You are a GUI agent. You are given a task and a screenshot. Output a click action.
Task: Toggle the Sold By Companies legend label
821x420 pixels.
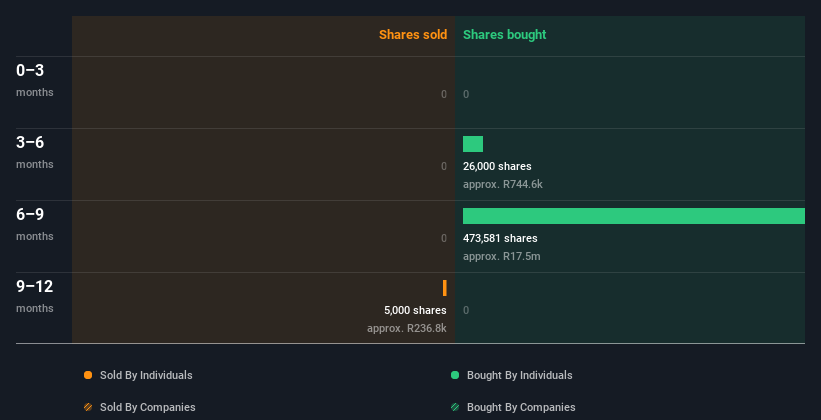[148, 407]
